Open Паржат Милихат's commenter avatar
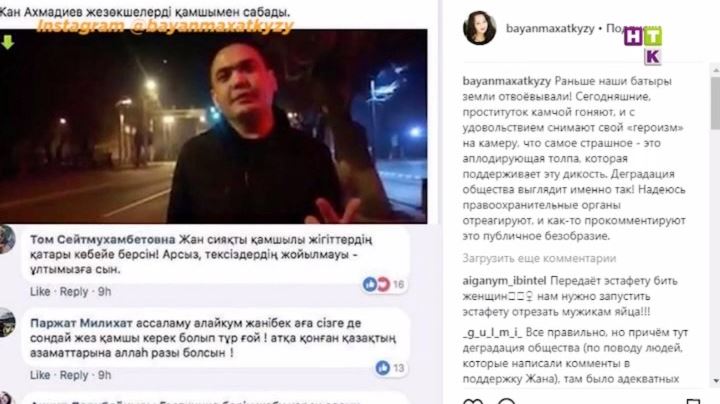Screen dimensions: 720x404 tap(6, 323)
